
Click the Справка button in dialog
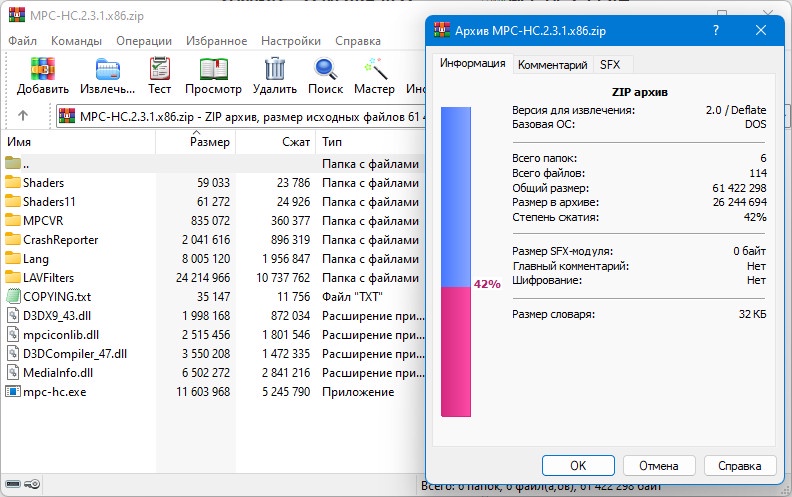(x=739, y=465)
